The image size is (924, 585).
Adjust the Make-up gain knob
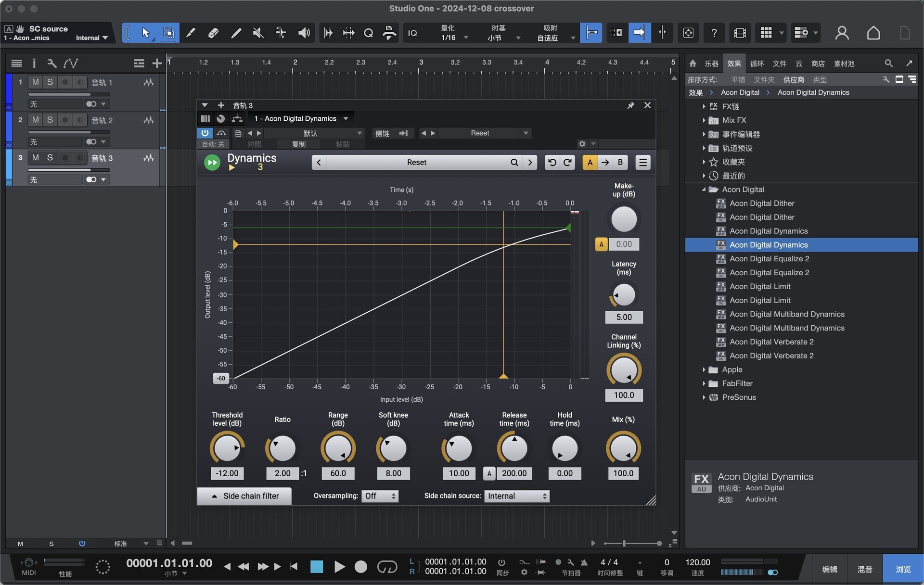click(624, 219)
